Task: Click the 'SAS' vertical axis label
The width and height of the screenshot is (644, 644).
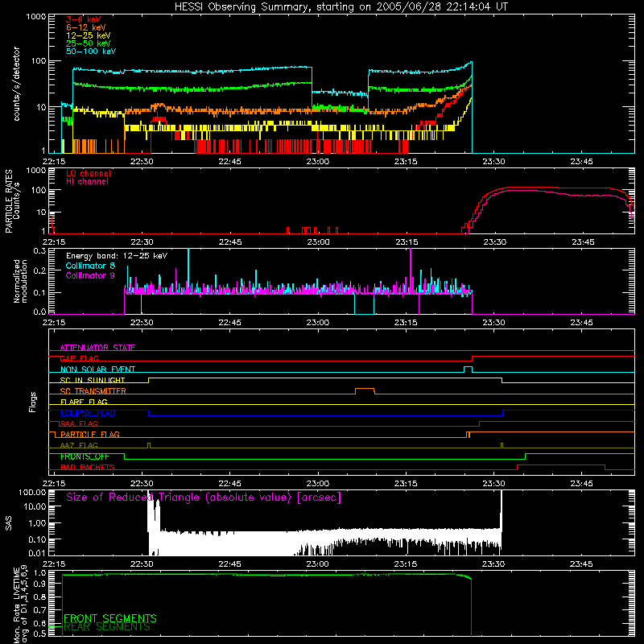Action: 9,523
